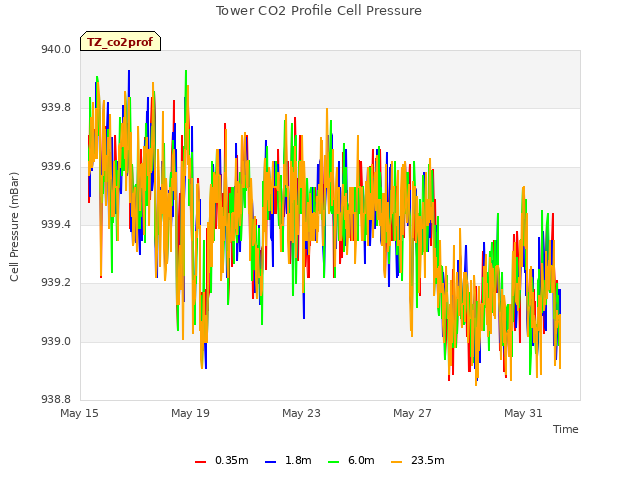Screen dimensions: 640x480
Task: Click the blue 1.8m legend swatch
Action: (x=271, y=462)
